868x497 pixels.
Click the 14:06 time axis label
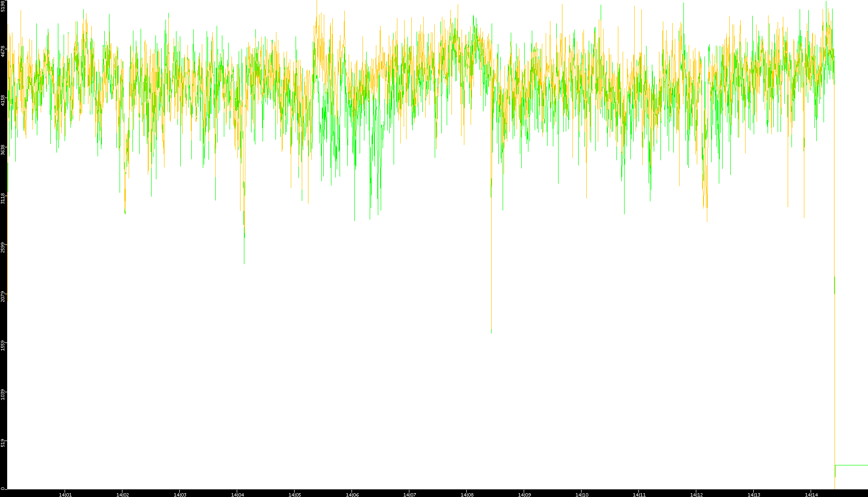click(352, 494)
